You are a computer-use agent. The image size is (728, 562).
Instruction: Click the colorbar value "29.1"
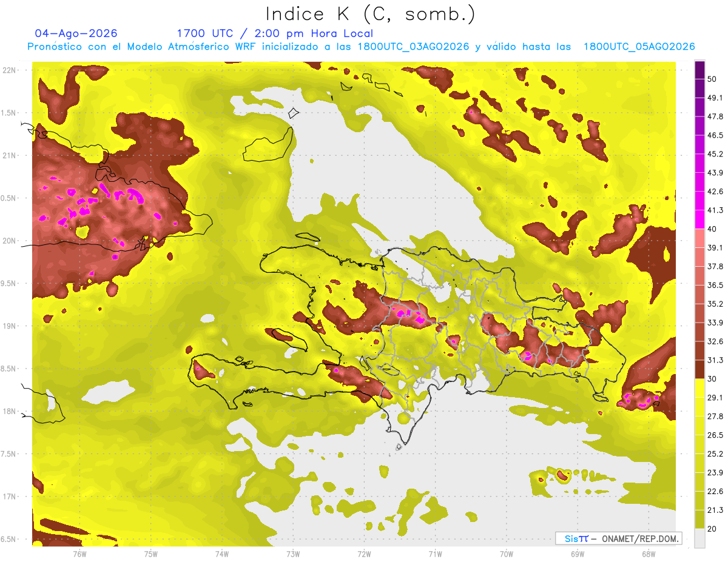715,398
